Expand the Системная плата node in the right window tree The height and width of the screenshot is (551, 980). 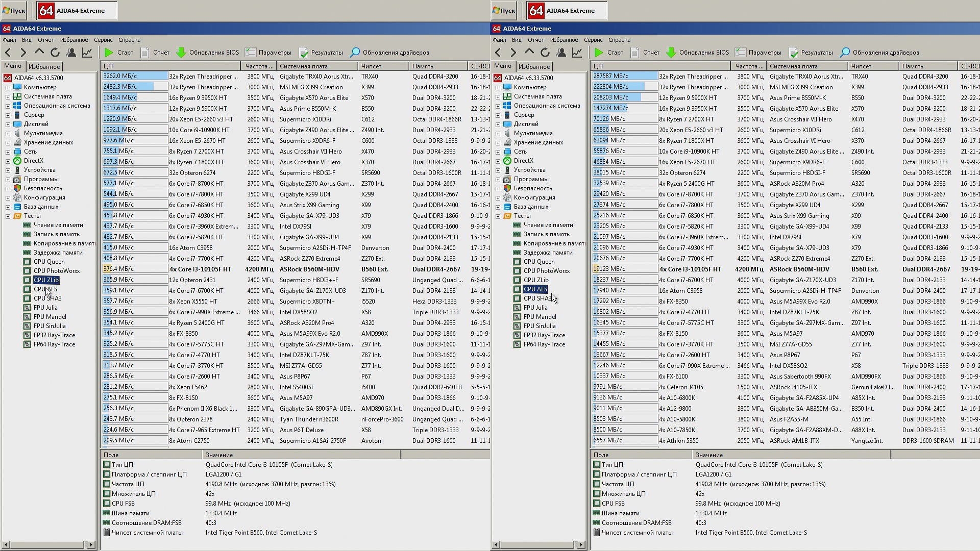[x=498, y=96]
